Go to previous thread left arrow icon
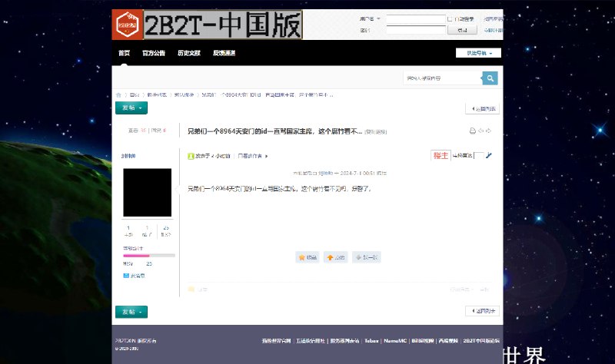 481,131
